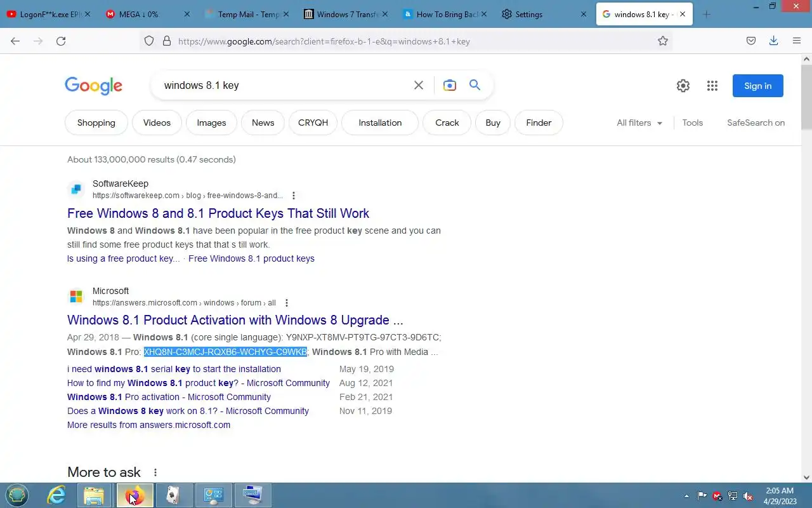This screenshot has width=812, height=508.
Task: Expand the All filters dropdown
Action: click(x=639, y=123)
